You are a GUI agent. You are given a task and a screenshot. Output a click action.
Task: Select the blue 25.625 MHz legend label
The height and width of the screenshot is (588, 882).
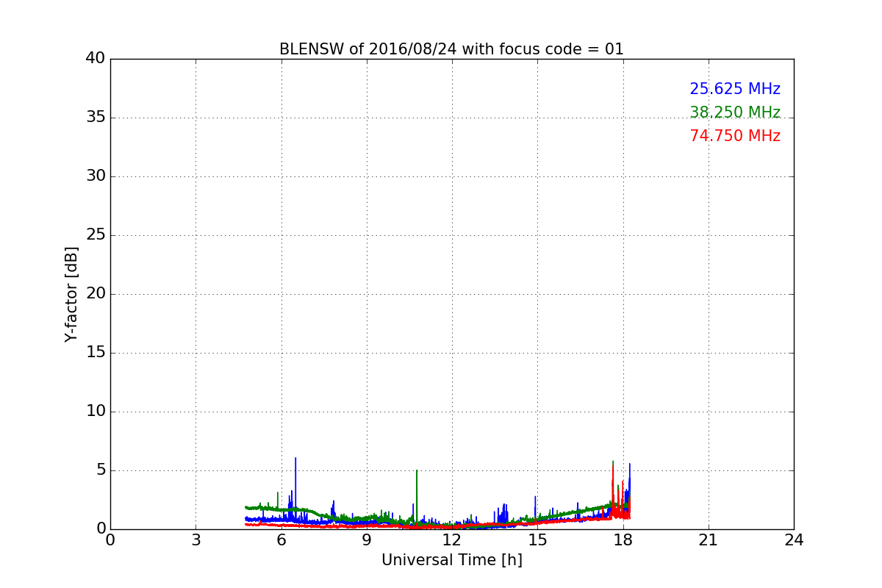click(x=735, y=89)
